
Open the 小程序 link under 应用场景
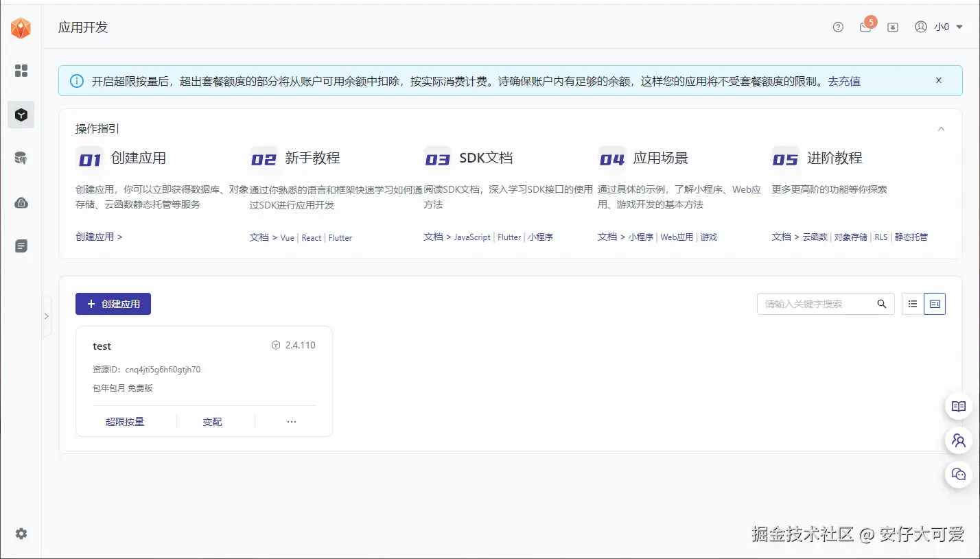coord(641,237)
